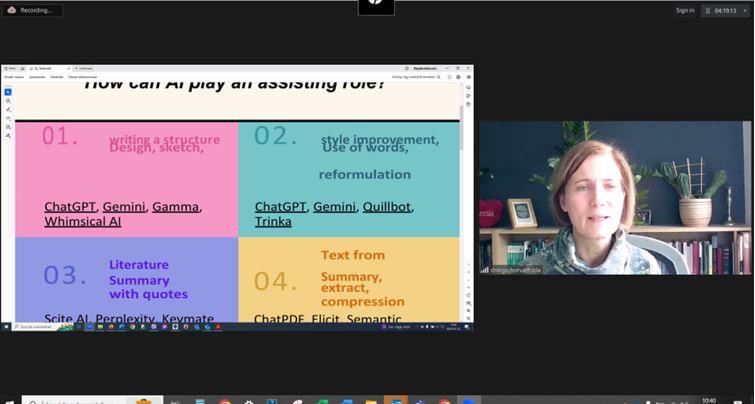This screenshot has height=404, width=755.
Task: Click the Windows Start icon in the shared screen
Action: click(x=6, y=326)
